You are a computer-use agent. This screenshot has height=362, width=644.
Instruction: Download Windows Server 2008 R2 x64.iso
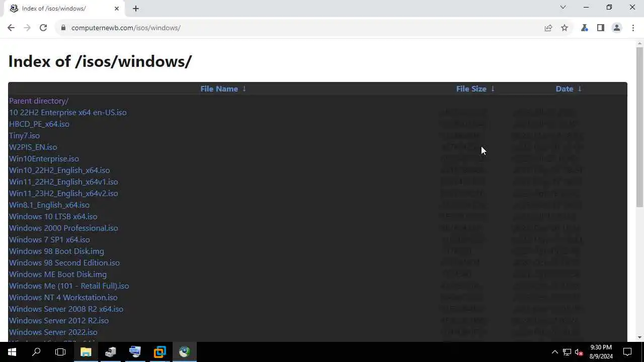point(66,309)
